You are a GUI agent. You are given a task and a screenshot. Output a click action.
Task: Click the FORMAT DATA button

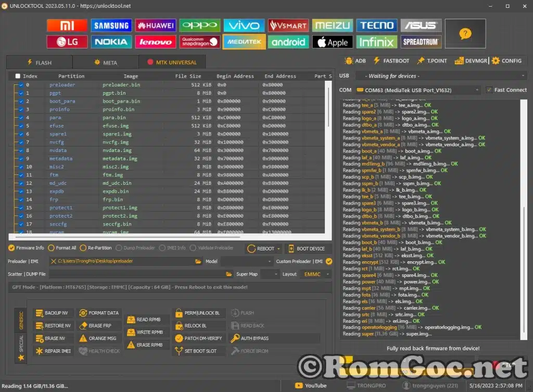point(99,313)
